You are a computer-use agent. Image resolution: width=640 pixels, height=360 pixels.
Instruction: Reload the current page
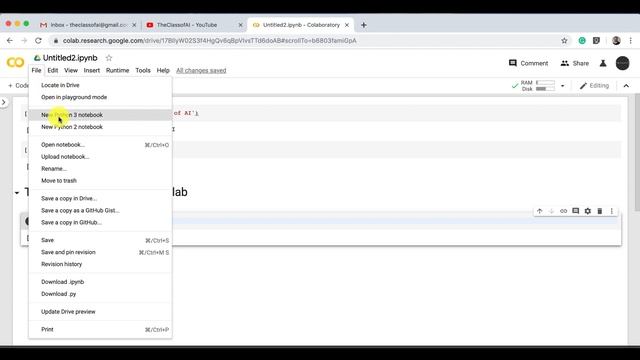tap(38, 40)
